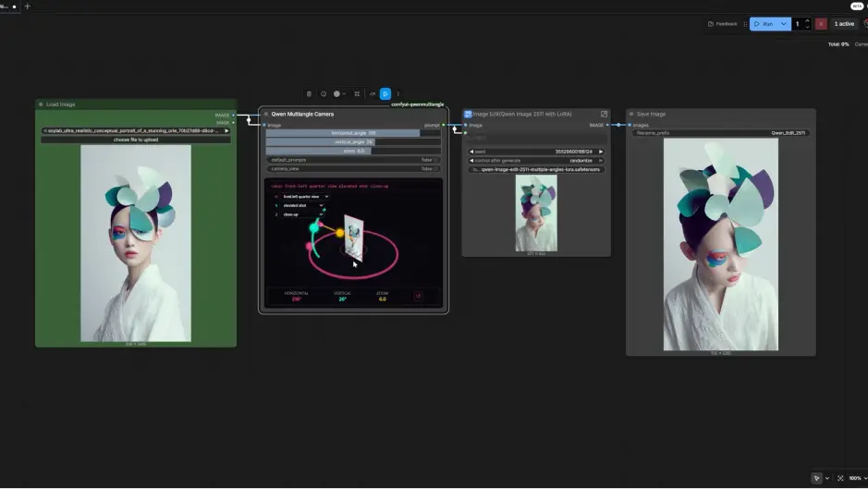Click Save Image images input port
The image size is (868, 489).
(630, 125)
